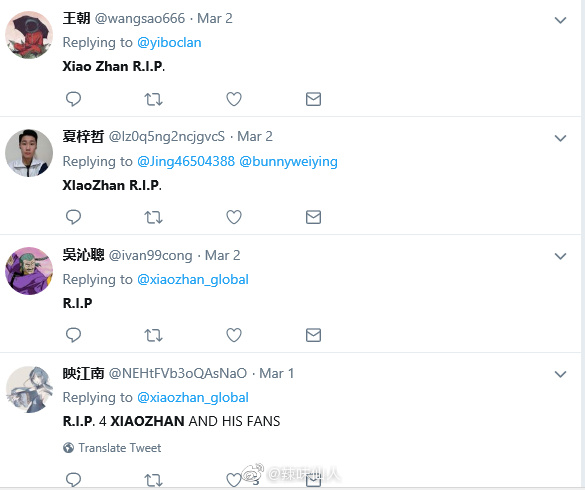The height and width of the screenshot is (490, 585).
Task: Expand options chevron for lz0q5ng2ncjgvcS tweet
Action: point(560,138)
